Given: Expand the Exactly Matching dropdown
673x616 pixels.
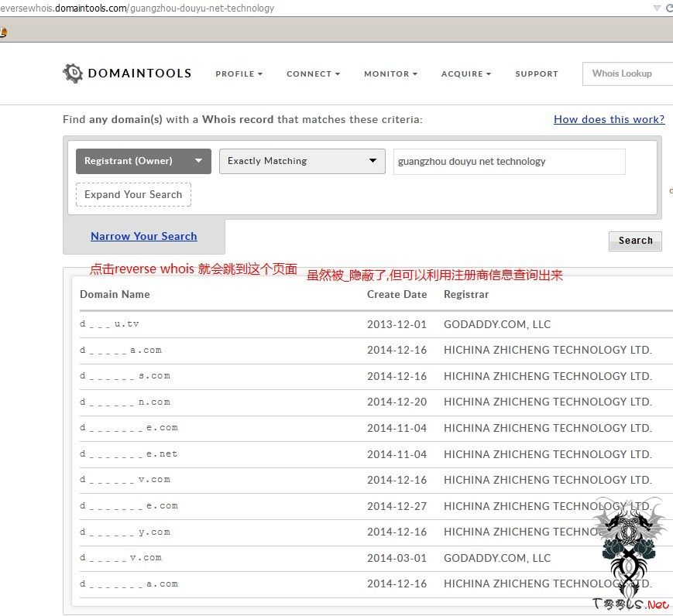Looking at the screenshot, I should 302,161.
